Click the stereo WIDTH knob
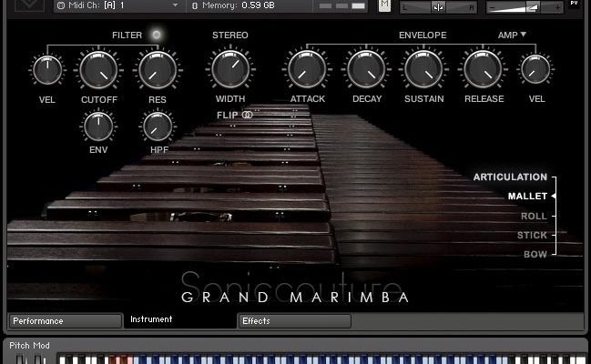The width and height of the screenshot is (591, 364). coord(229,68)
